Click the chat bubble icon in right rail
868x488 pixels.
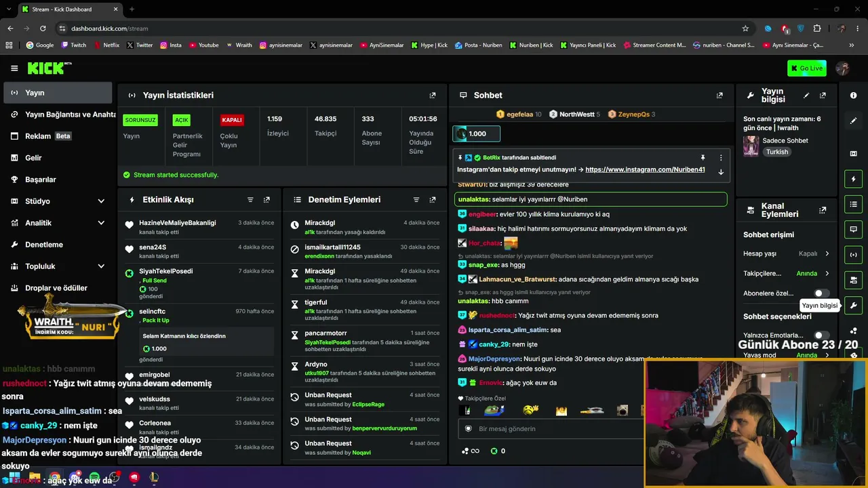click(x=853, y=229)
